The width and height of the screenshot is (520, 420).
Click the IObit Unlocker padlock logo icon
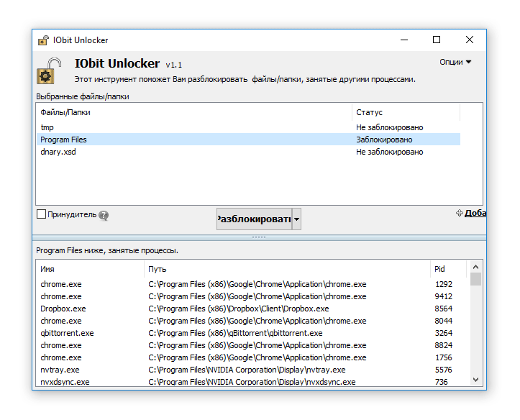click(x=49, y=71)
